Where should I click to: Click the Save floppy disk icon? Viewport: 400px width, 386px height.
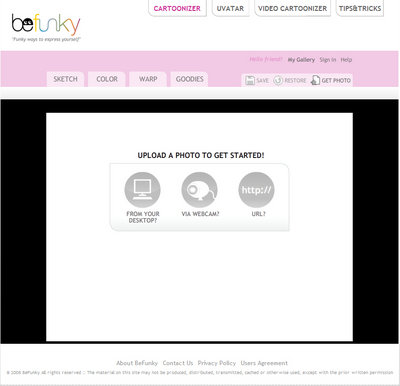pos(250,80)
